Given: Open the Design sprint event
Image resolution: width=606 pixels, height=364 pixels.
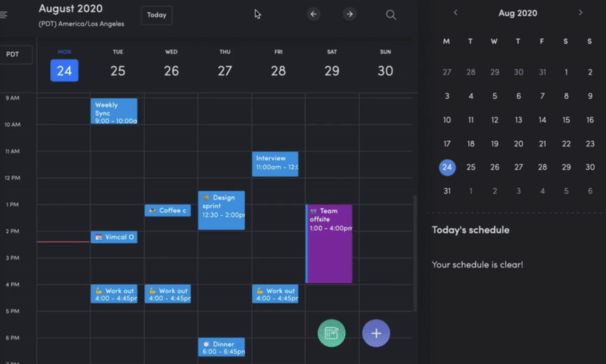Looking at the screenshot, I should coord(221,210).
